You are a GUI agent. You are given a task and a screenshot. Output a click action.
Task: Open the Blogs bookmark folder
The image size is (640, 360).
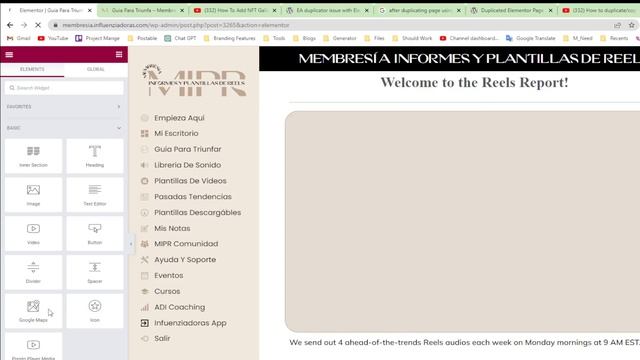click(x=304, y=38)
